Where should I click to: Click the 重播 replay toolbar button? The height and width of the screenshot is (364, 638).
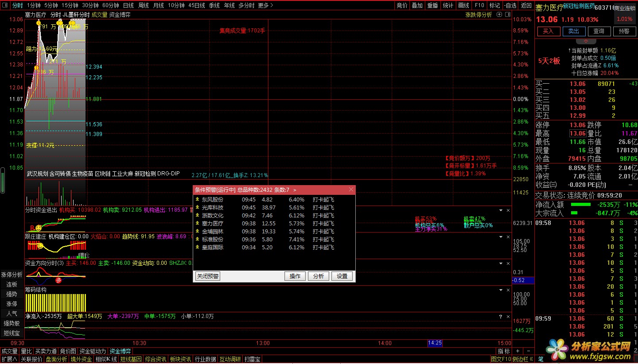pos(432,5)
